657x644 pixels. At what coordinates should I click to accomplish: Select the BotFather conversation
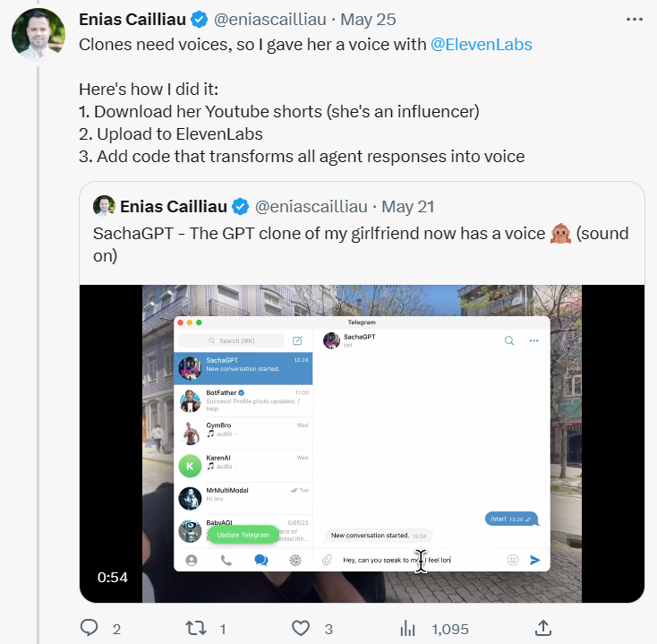[x=243, y=400]
